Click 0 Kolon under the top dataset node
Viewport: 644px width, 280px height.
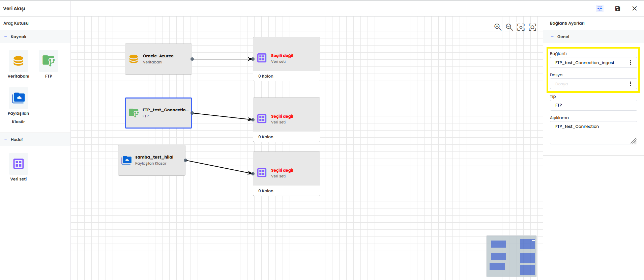[x=266, y=76]
